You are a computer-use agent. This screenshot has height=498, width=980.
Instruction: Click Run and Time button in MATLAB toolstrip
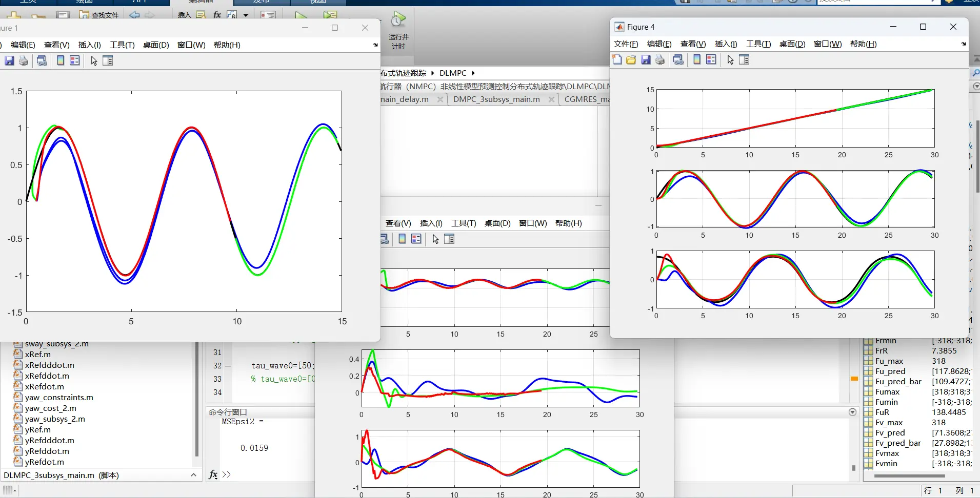point(398,32)
